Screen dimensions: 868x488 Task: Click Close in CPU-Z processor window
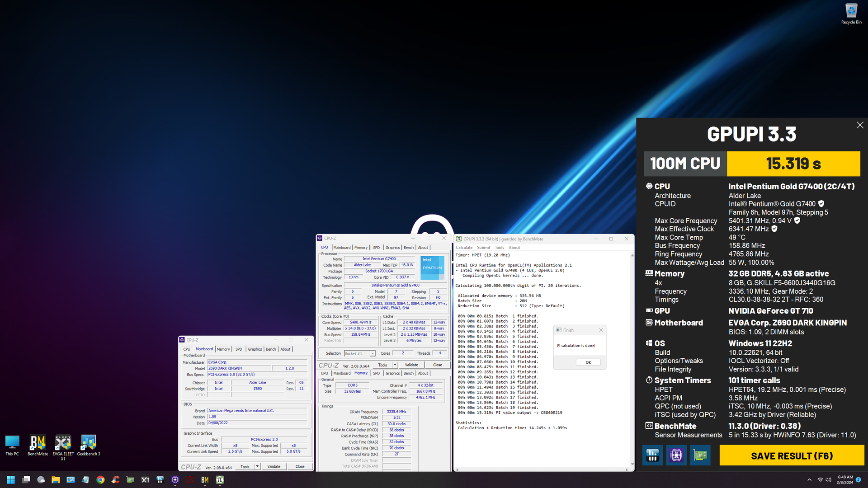(x=438, y=365)
